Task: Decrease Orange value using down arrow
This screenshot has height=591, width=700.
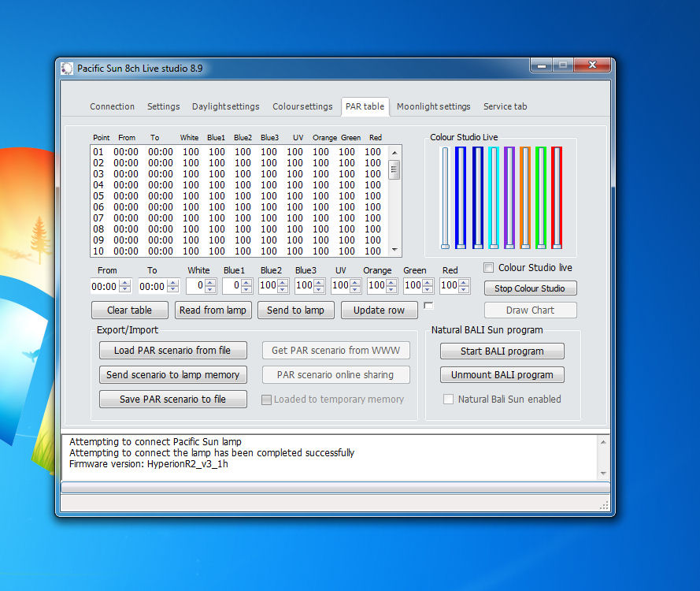Action: pos(391,289)
